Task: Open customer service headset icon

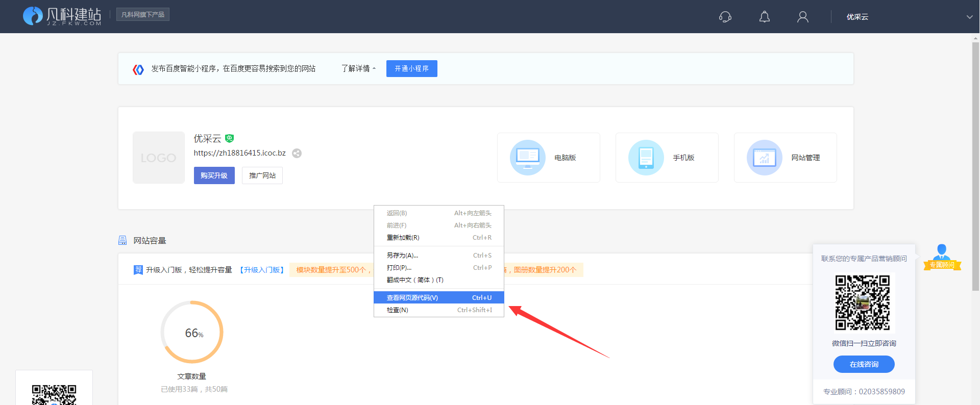Action: tap(725, 17)
